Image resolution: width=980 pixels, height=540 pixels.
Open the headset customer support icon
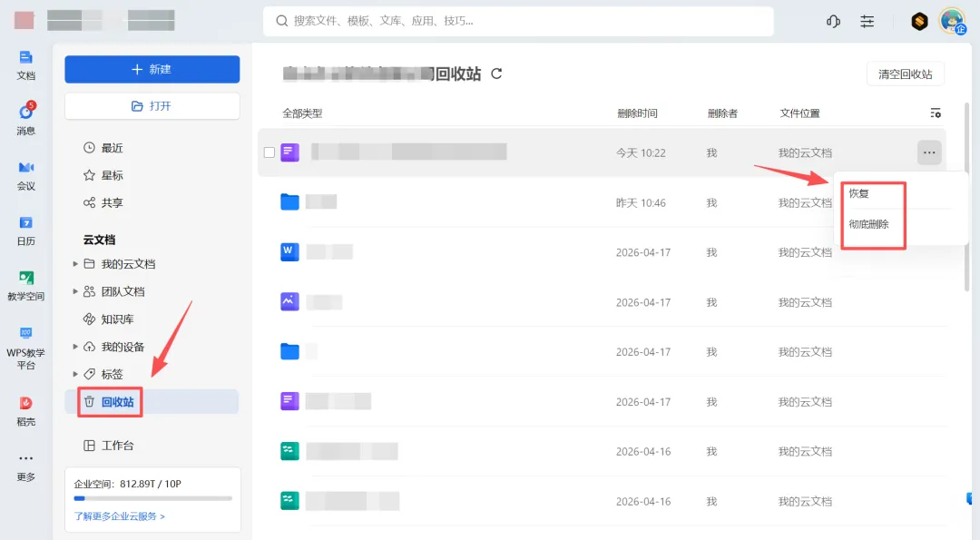click(x=832, y=22)
